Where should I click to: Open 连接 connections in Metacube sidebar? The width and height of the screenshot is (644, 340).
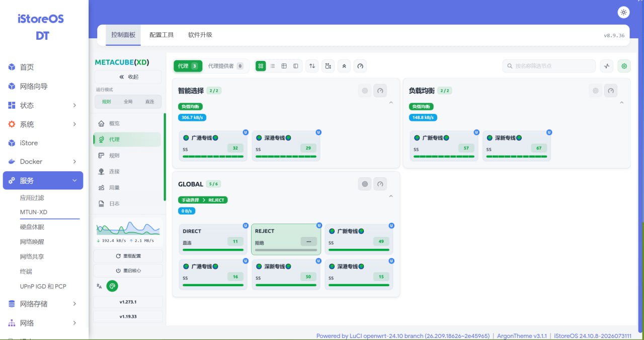(x=127, y=172)
